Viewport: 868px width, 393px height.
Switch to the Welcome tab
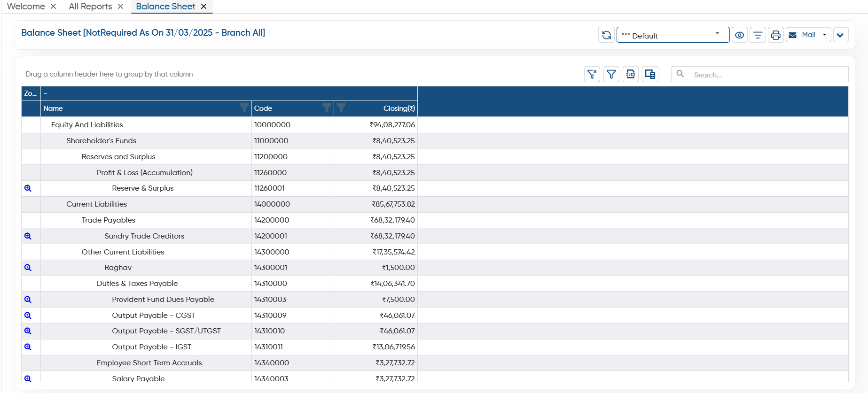(x=26, y=7)
